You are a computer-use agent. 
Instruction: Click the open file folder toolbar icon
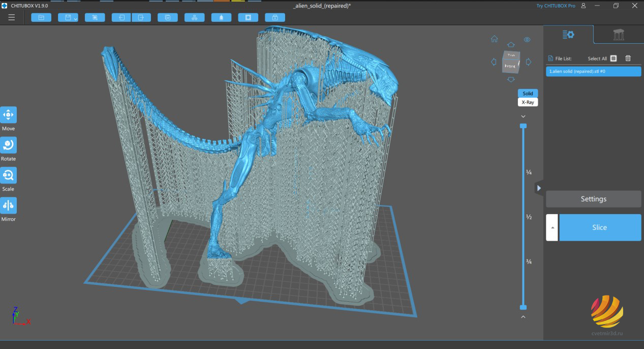tap(41, 17)
